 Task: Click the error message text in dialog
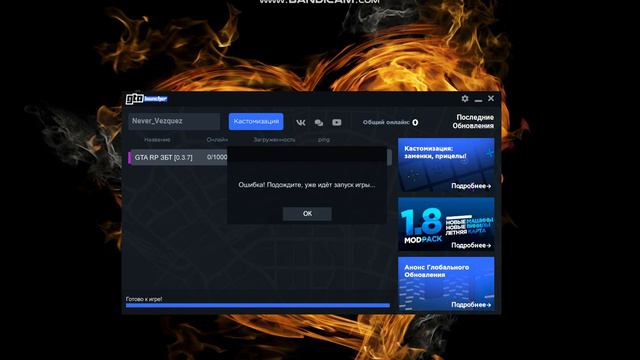point(307,185)
